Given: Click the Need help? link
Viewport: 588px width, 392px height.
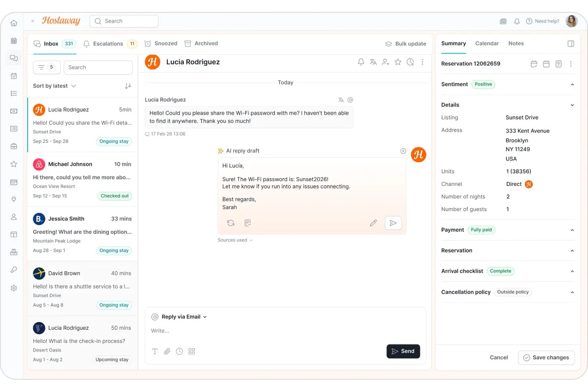Looking at the screenshot, I should pos(543,21).
